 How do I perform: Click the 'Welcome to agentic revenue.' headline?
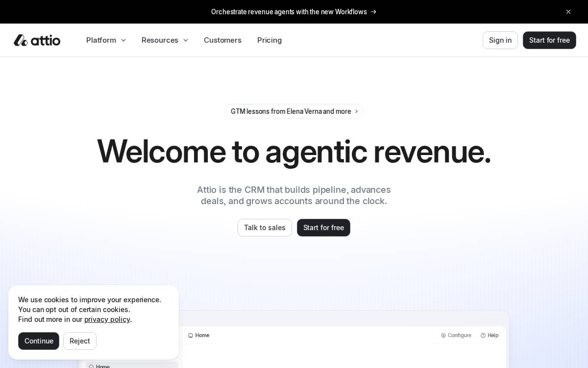coord(294,152)
